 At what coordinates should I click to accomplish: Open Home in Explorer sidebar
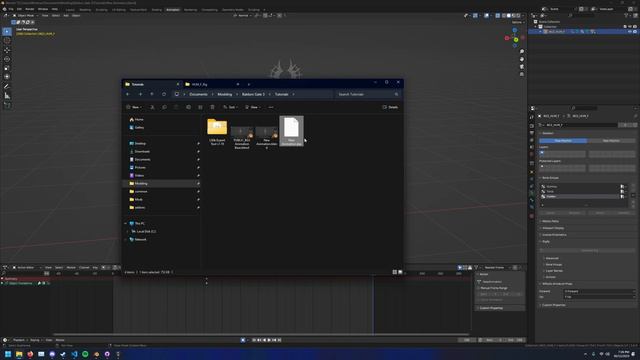click(139, 120)
